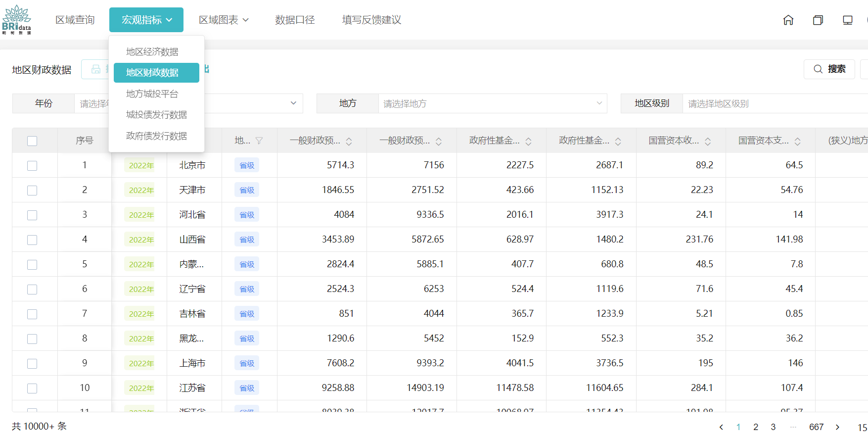Click 省级 tag in 北京市 row
868x437 pixels.
tap(247, 165)
